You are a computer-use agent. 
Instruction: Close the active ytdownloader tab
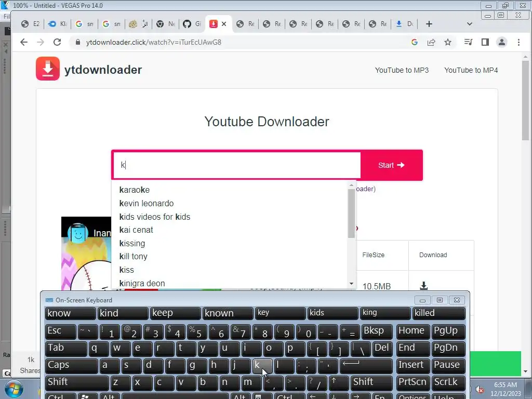[224, 24]
